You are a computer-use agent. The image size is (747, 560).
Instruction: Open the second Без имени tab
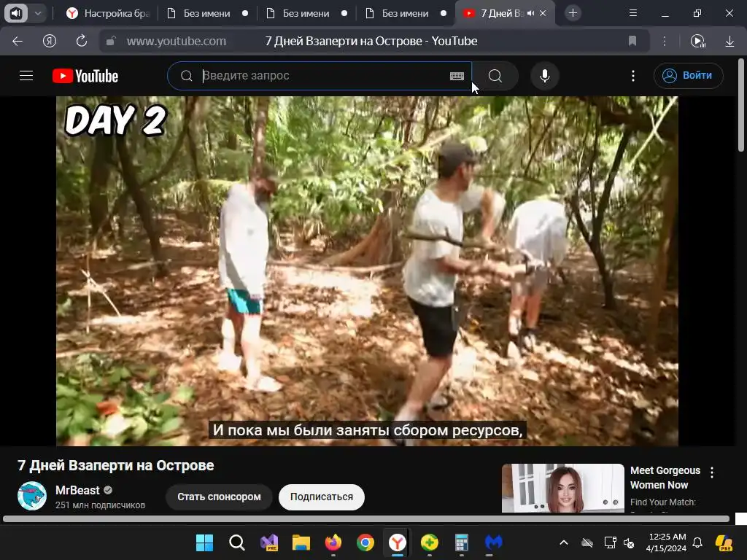pyautogui.click(x=306, y=13)
